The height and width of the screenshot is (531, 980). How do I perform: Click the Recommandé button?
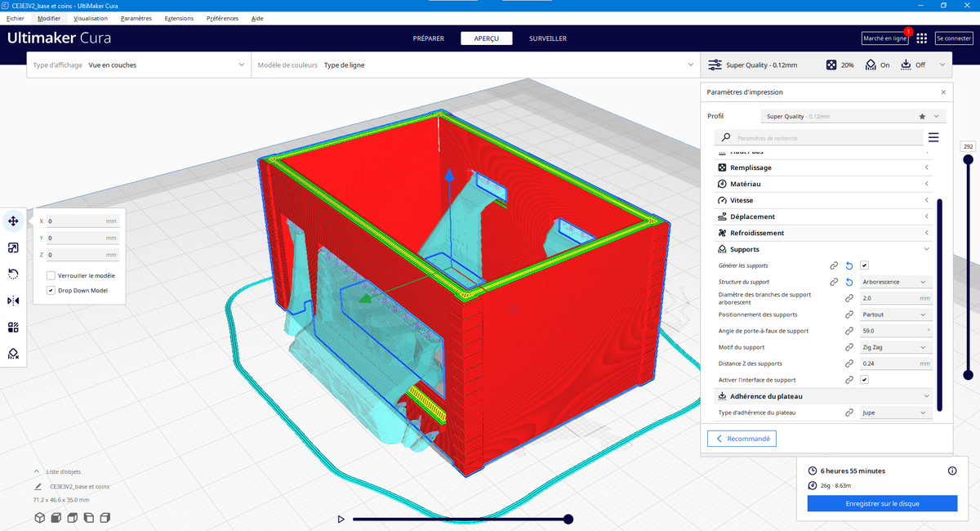(x=742, y=439)
